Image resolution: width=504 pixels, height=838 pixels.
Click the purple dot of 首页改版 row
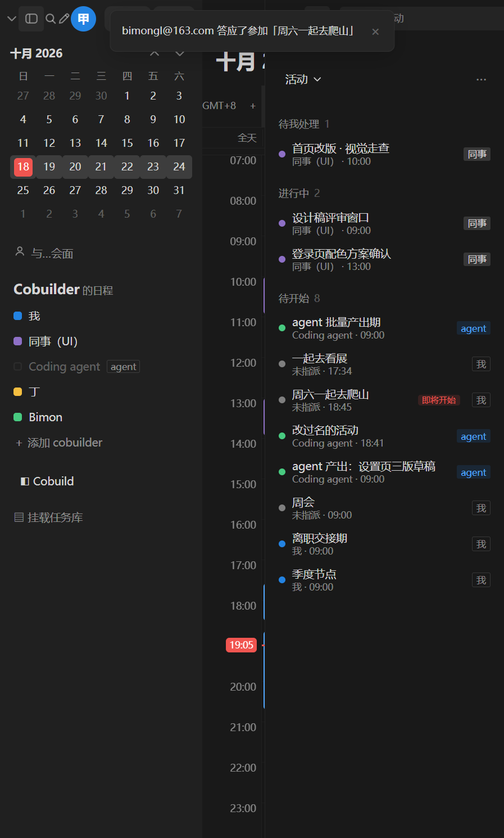click(282, 154)
